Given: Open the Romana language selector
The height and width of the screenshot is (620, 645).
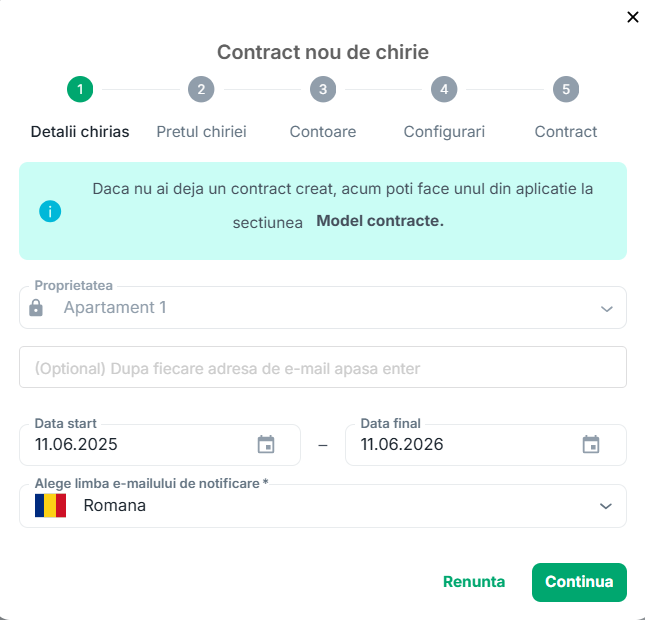Looking at the screenshot, I should pyautogui.click(x=323, y=506).
